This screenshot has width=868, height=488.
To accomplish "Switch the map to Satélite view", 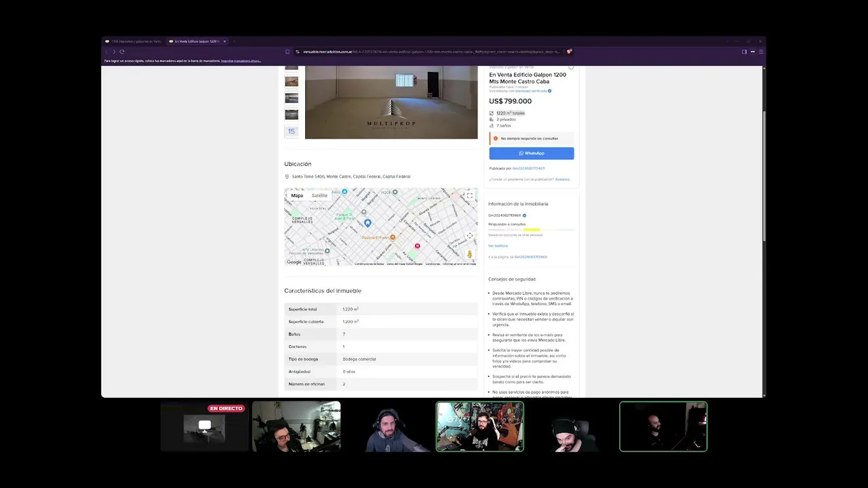I will 319,195.
